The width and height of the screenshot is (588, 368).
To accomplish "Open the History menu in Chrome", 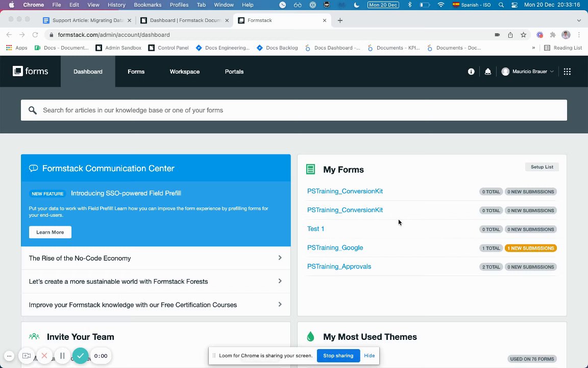I will tap(116, 5).
